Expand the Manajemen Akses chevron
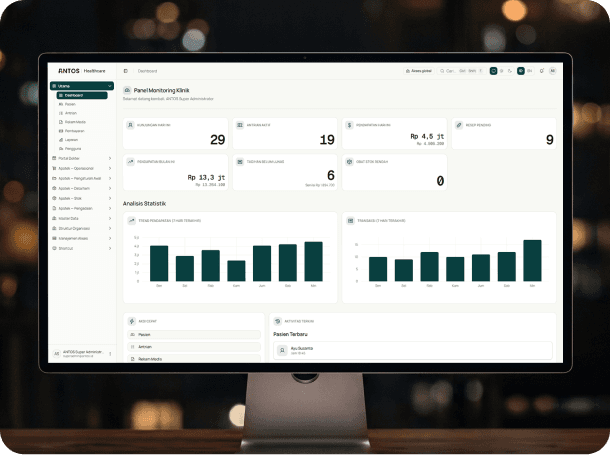Image resolution: width=610 pixels, height=455 pixels. coord(110,238)
